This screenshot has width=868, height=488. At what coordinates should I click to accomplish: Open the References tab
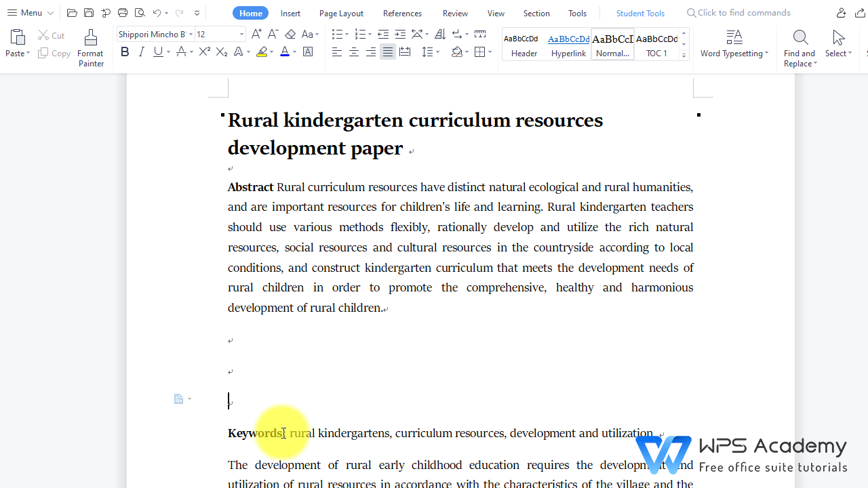[402, 13]
